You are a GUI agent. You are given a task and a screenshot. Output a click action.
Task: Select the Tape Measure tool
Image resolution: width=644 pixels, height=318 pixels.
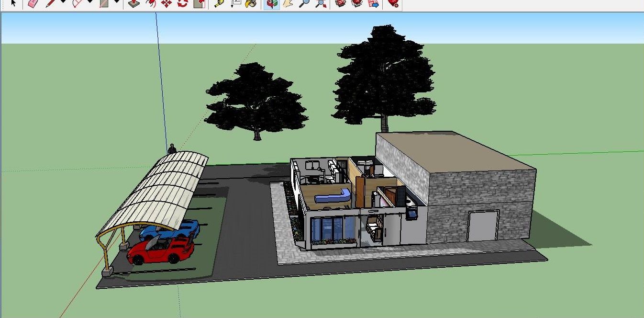pos(219,3)
